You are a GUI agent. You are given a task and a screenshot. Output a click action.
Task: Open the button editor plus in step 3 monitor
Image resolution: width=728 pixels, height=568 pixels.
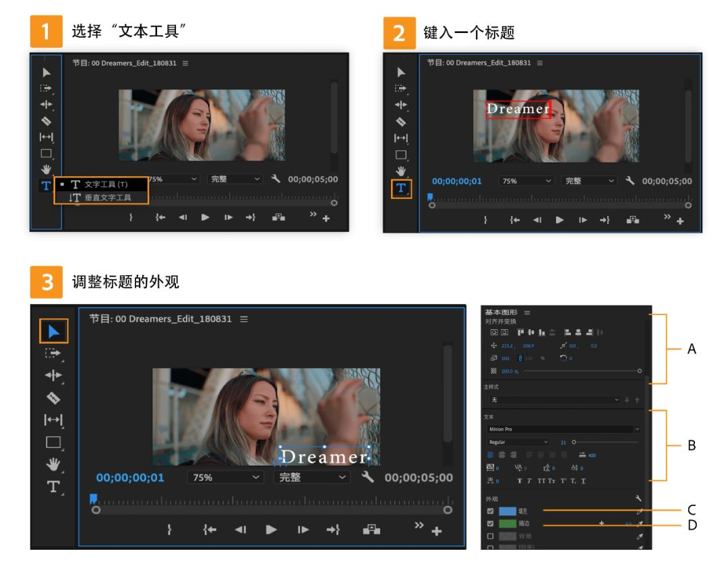pos(436,531)
